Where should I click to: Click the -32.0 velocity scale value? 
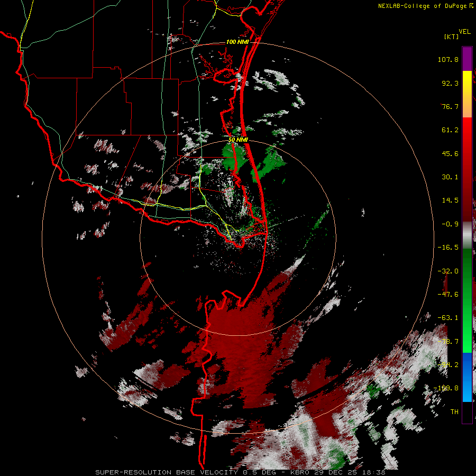(448, 271)
